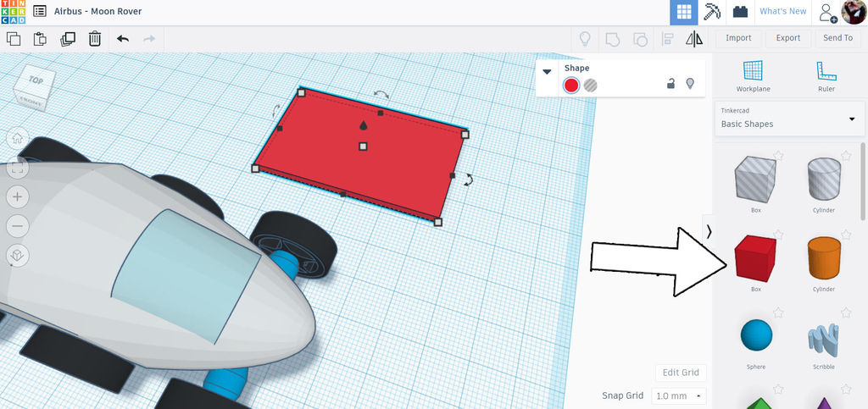Click the rotation arrow above the red box

(381, 95)
